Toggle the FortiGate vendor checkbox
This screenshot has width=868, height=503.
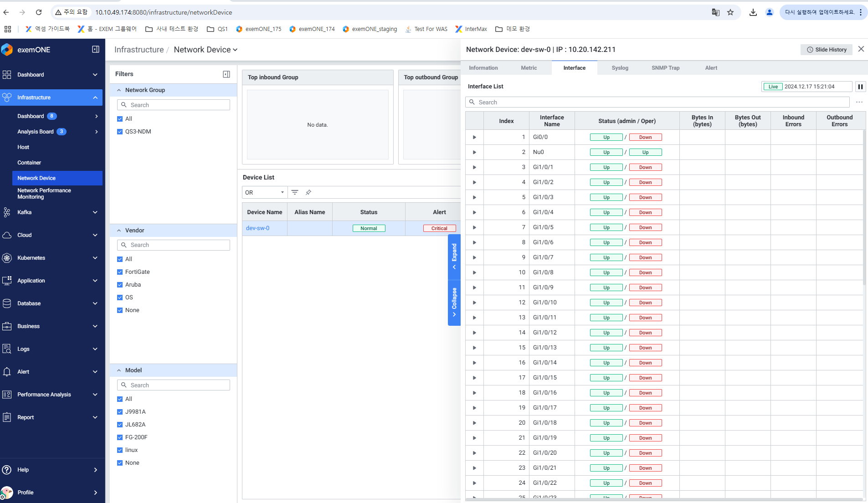pos(120,272)
